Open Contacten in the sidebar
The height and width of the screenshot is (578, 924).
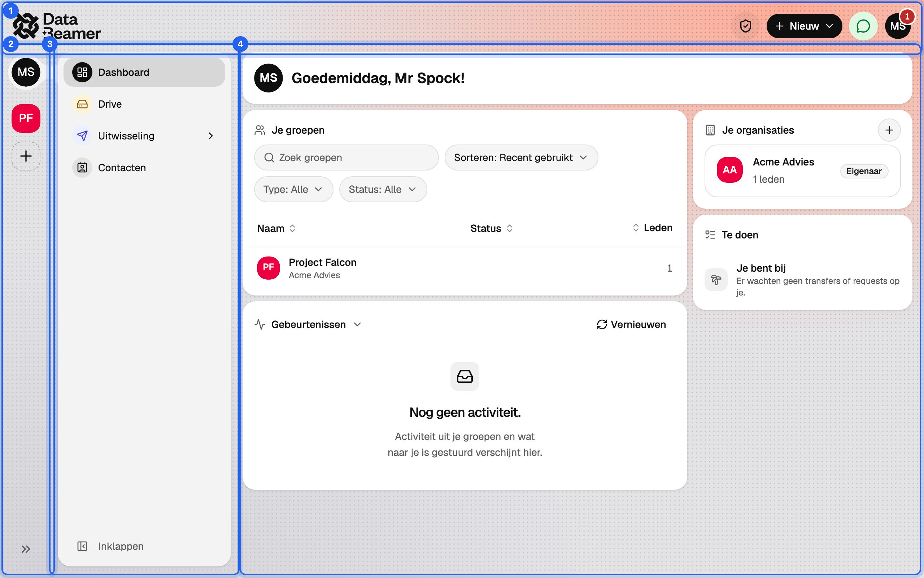[x=144, y=167]
